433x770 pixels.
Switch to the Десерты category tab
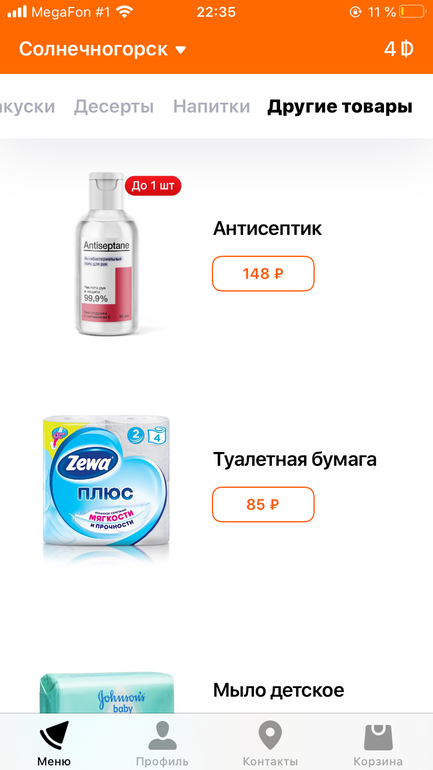(x=113, y=107)
